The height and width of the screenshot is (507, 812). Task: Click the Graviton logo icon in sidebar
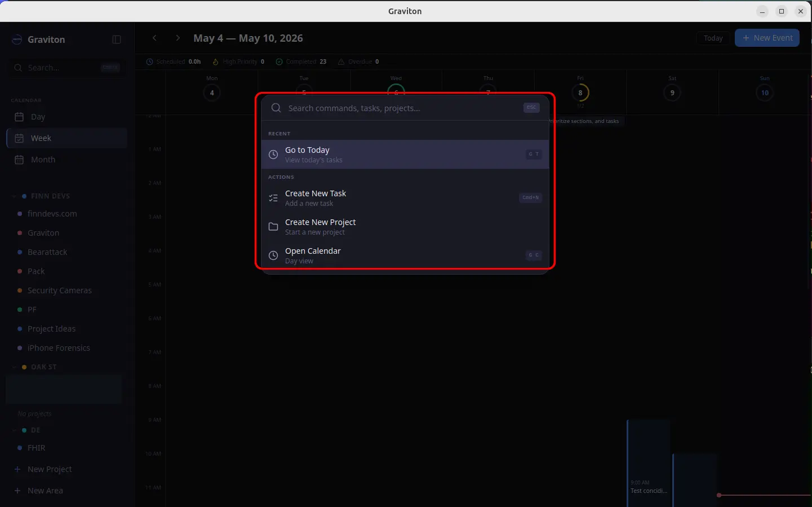point(17,39)
